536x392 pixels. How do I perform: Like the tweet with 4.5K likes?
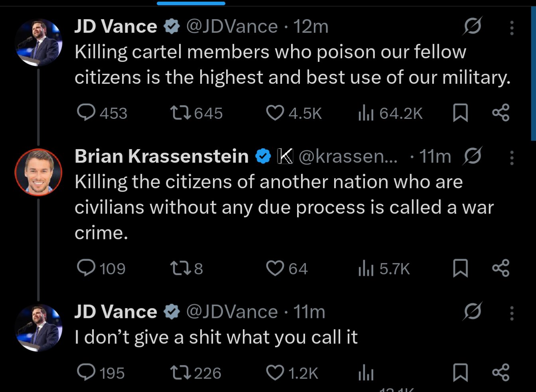coord(275,113)
